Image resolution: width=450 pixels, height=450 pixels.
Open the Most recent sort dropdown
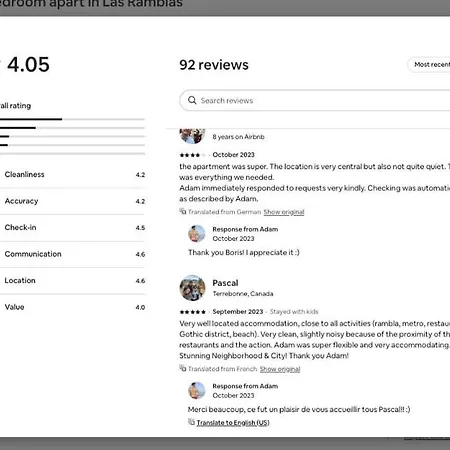[429, 64]
